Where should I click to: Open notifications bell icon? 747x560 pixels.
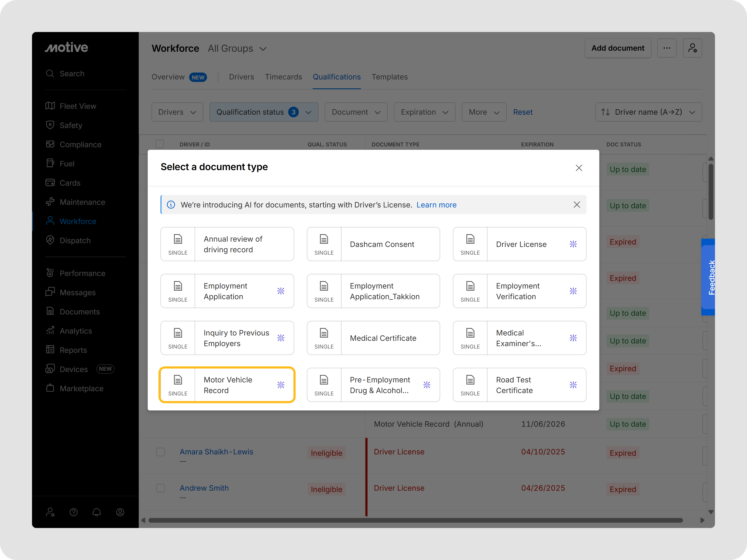[97, 512]
